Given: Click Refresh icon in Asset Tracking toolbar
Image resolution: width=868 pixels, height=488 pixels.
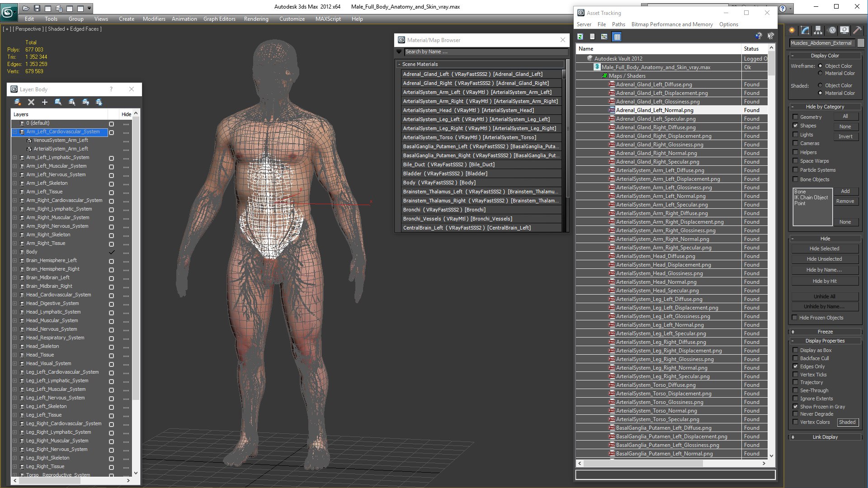Looking at the screenshot, I should pyautogui.click(x=580, y=37).
